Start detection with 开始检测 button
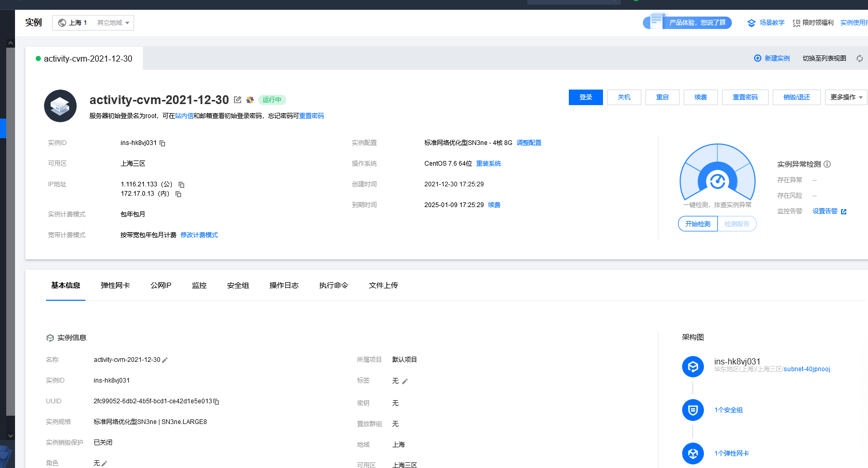The image size is (868, 468). pyautogui.click(x=698, y=224)
